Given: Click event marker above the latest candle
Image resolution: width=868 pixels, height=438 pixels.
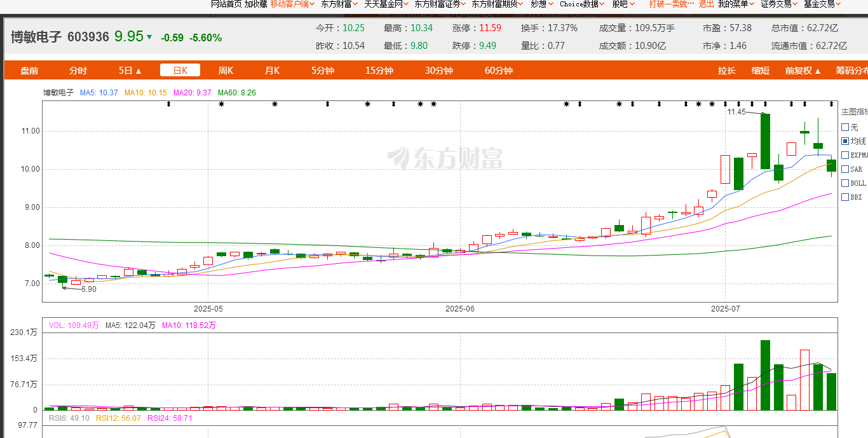Looking at the screenshot, I should coord(831,104).
